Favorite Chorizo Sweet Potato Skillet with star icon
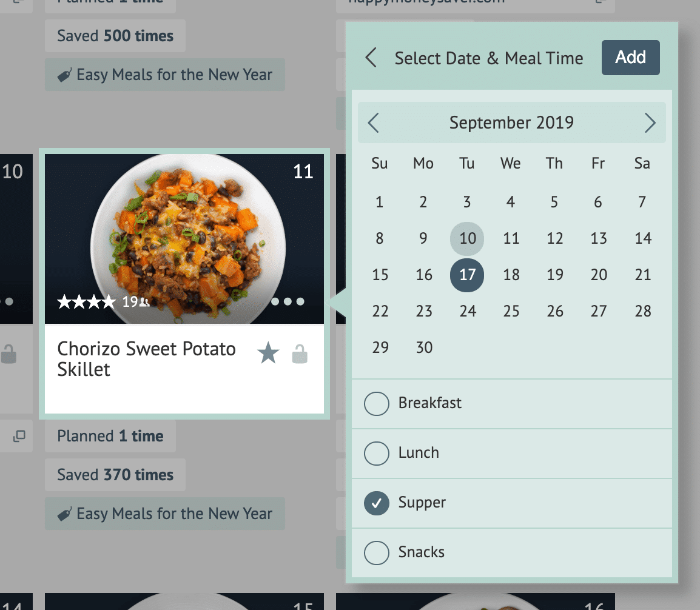Screen dimensions: 700x610 268,353
